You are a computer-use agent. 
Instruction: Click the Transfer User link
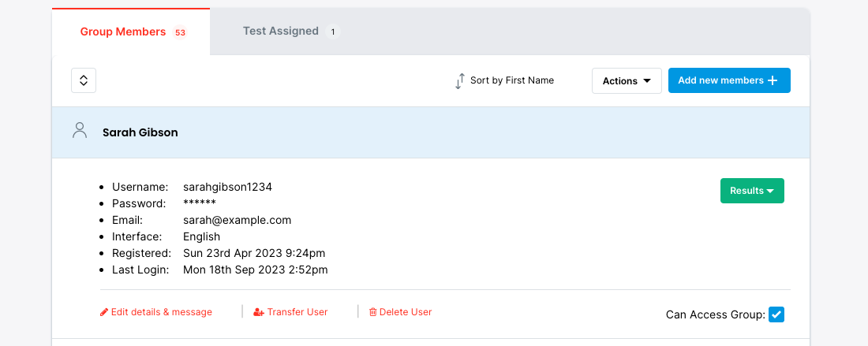(x=297, y=312)
